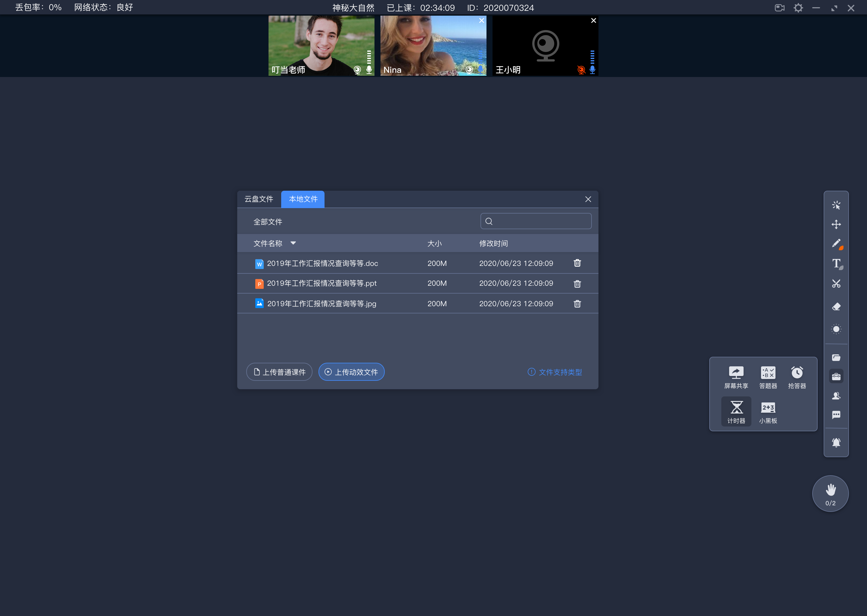
Task: Search files using the search field
Action: click(x=536, y=221)
